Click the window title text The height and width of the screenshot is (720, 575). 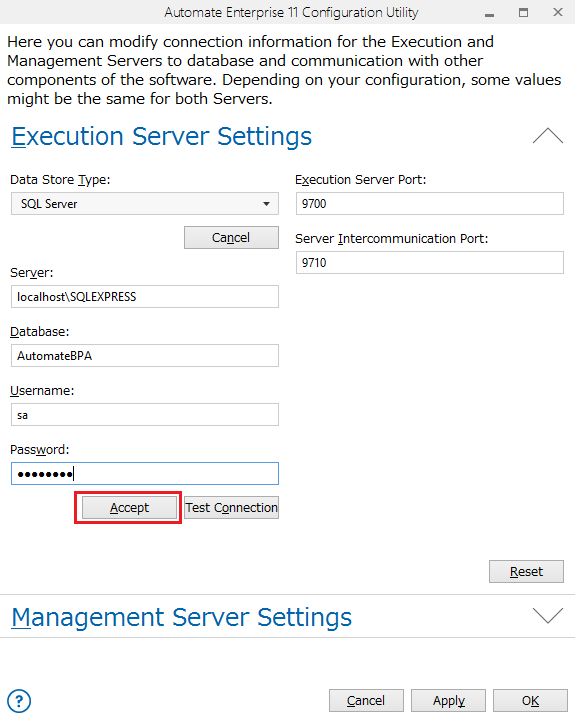(291, 12)
